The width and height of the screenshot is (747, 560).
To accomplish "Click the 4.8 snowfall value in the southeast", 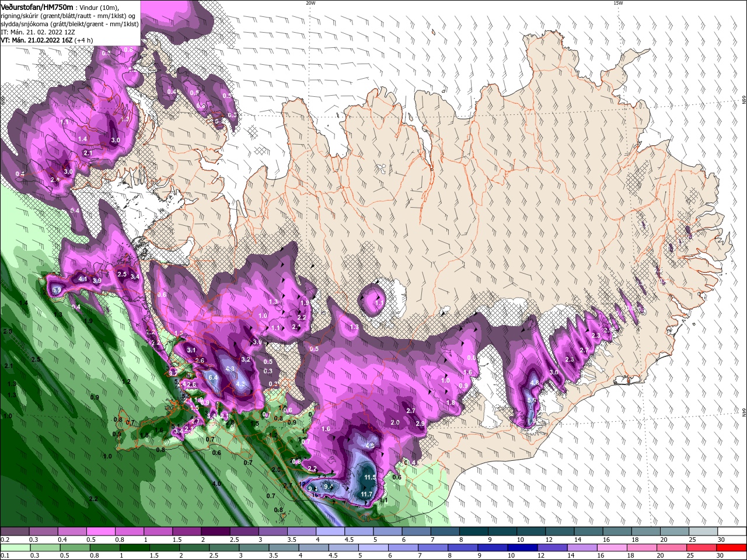I will [535, 383].
